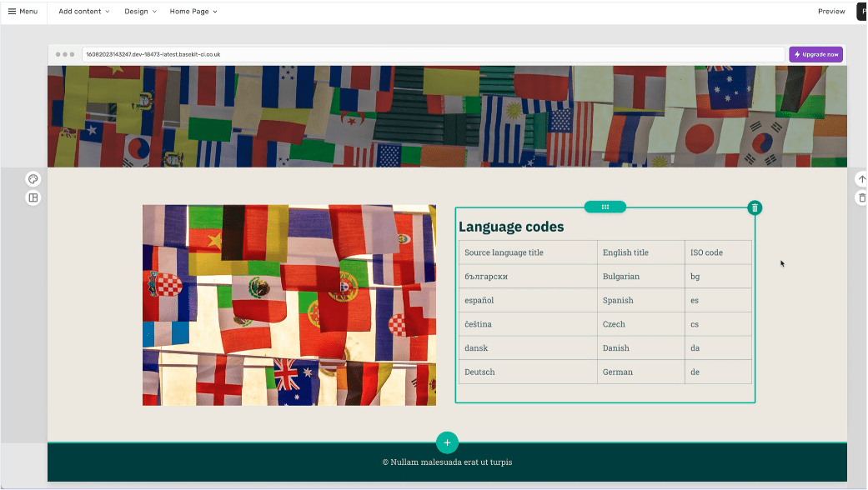Move section up with arrow icon
This screenshot has height=490, width=868.
click(x=861, y=179)
